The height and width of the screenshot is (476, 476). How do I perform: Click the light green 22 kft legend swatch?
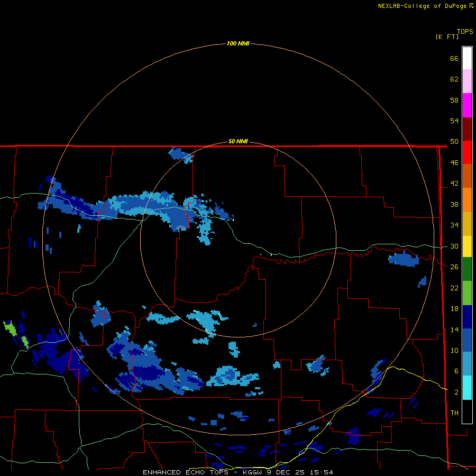[467, 293]
